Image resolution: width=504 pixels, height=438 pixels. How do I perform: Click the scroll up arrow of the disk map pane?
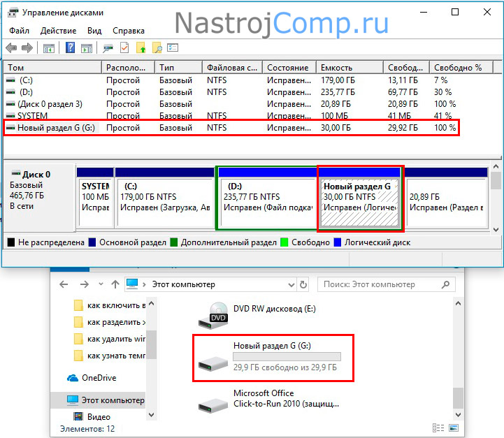496,167
